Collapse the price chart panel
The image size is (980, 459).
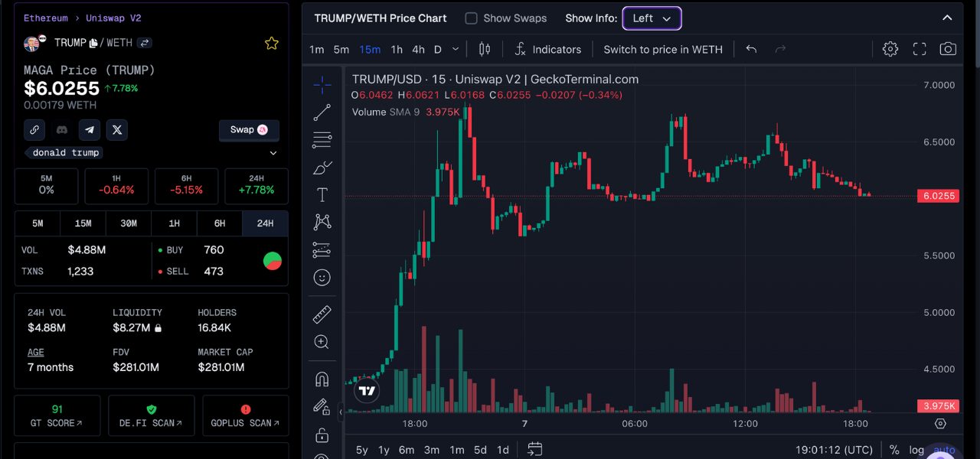click(947, 18)
